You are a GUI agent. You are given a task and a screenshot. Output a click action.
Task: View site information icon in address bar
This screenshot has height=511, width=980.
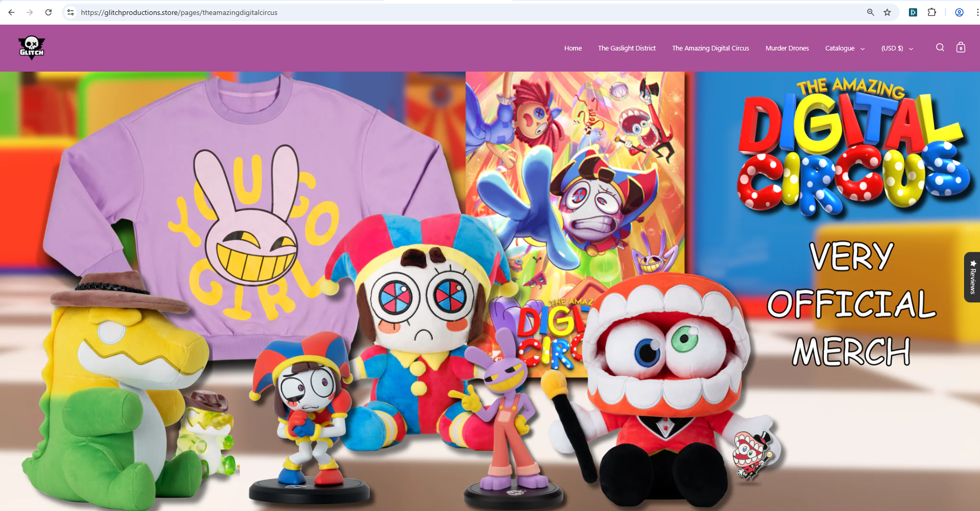click(x=71, y=12)
